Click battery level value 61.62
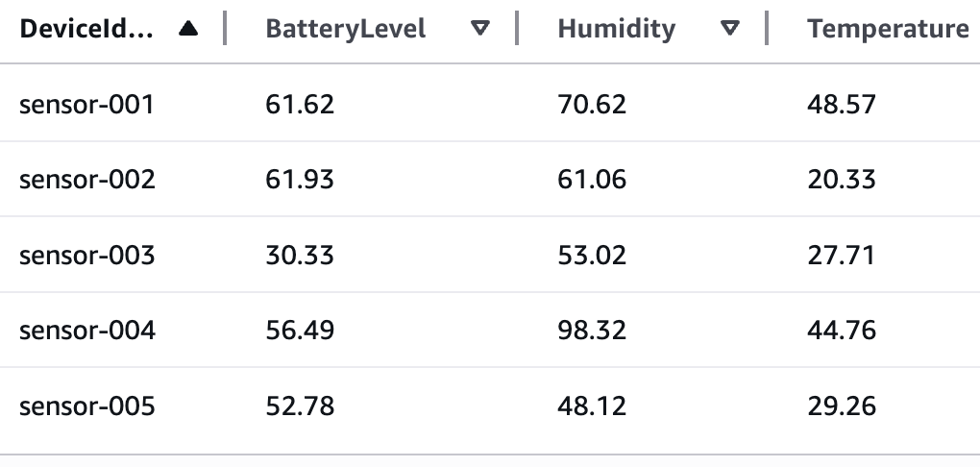 click(300, 104)
